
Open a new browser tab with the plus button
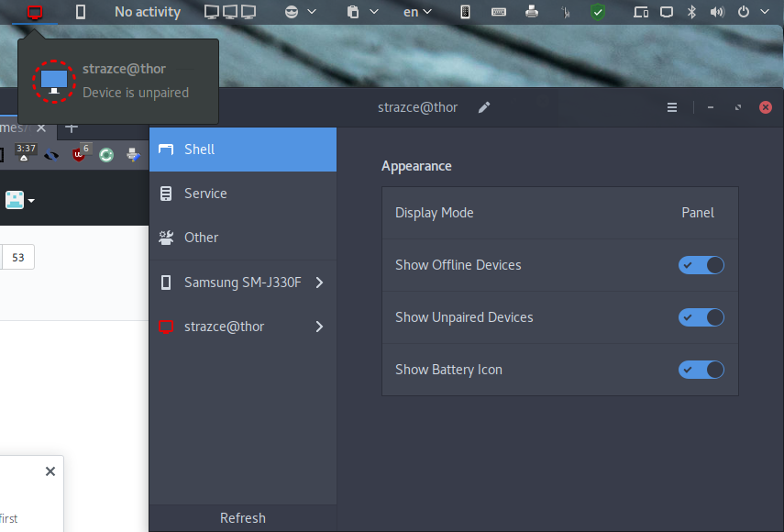pos(72,128)
